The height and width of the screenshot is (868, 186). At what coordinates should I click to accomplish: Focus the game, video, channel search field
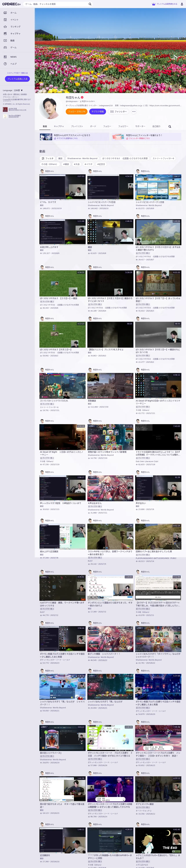pos(56,4)
